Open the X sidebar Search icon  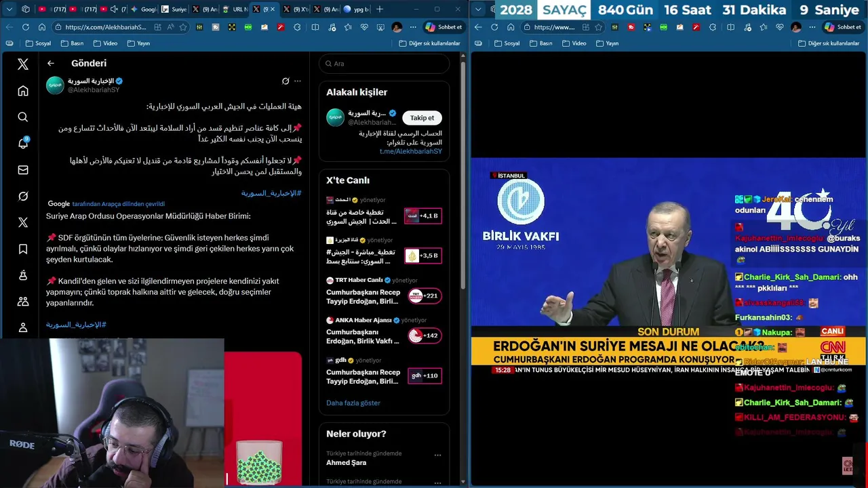tap(23, 117)
